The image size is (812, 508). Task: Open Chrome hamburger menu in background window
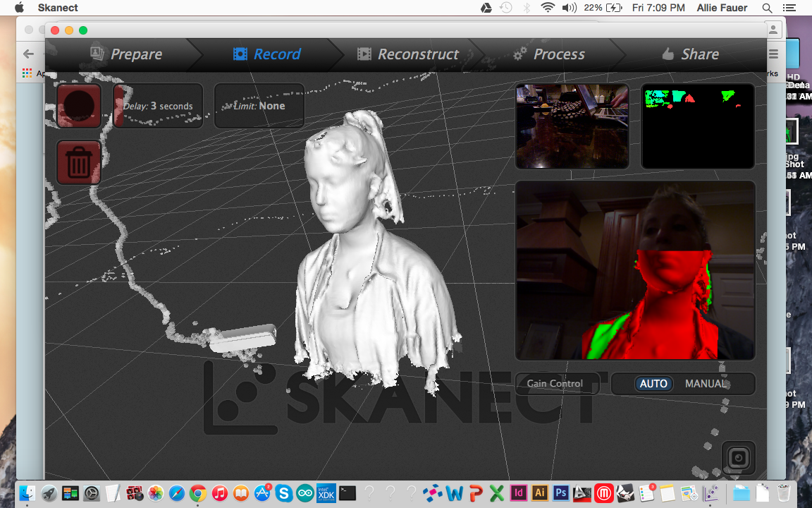(x=773, y=54)
